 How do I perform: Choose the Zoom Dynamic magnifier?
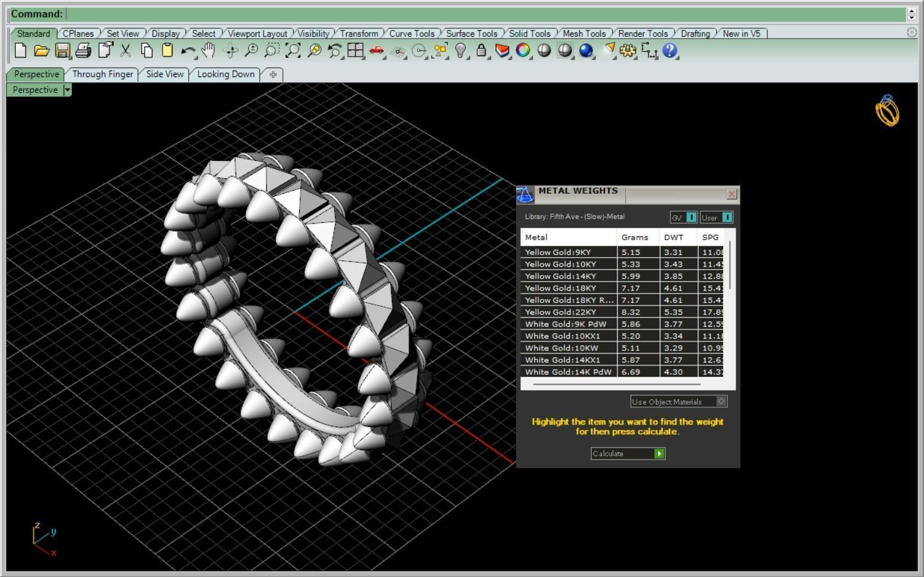pyautogui.click(x=251, y=51)
